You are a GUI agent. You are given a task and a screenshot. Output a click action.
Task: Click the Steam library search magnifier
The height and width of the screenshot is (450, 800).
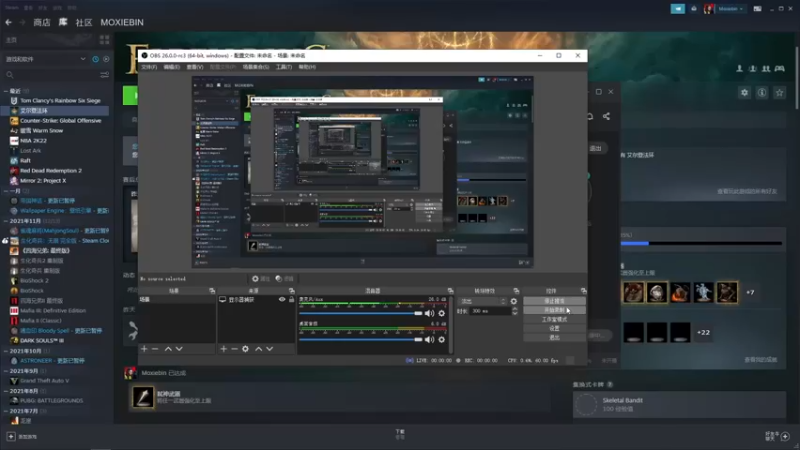pyautogui.click(x=10, y=75)
